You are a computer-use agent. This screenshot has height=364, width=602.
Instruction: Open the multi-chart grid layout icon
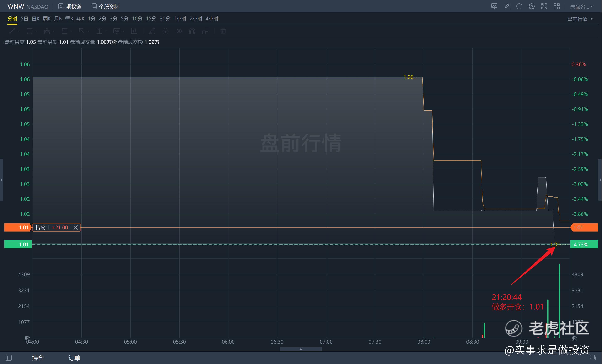pyautogui.click(x=556, y=6)
